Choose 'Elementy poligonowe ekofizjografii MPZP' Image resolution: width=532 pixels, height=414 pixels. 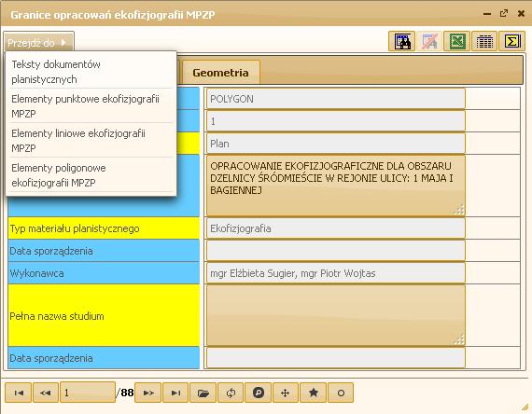(x=91, y=175)
